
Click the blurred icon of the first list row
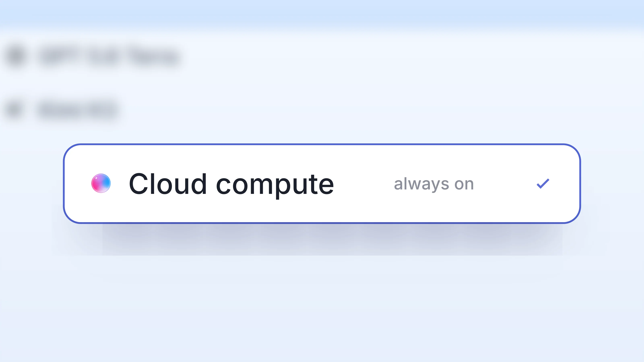pyautogui.click(x=16, y=57)
